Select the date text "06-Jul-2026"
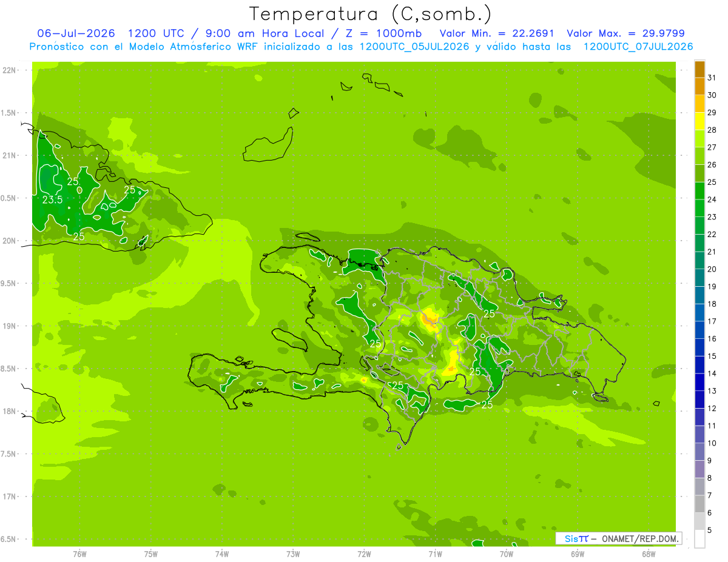 76,33
